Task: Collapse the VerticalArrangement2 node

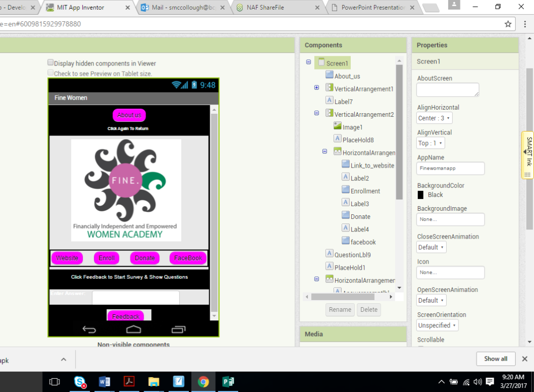Action: (317, 113)
